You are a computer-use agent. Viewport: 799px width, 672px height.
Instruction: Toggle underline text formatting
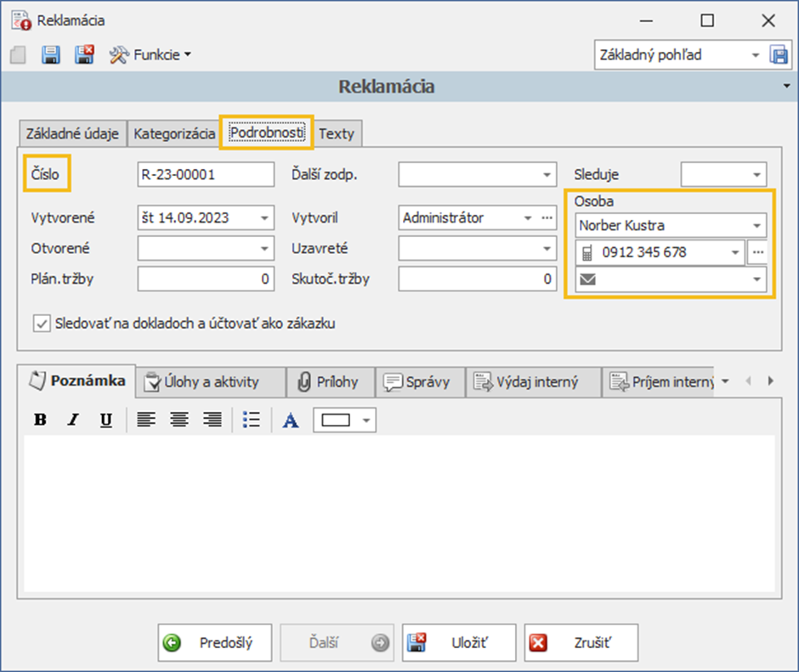(105, 421)
